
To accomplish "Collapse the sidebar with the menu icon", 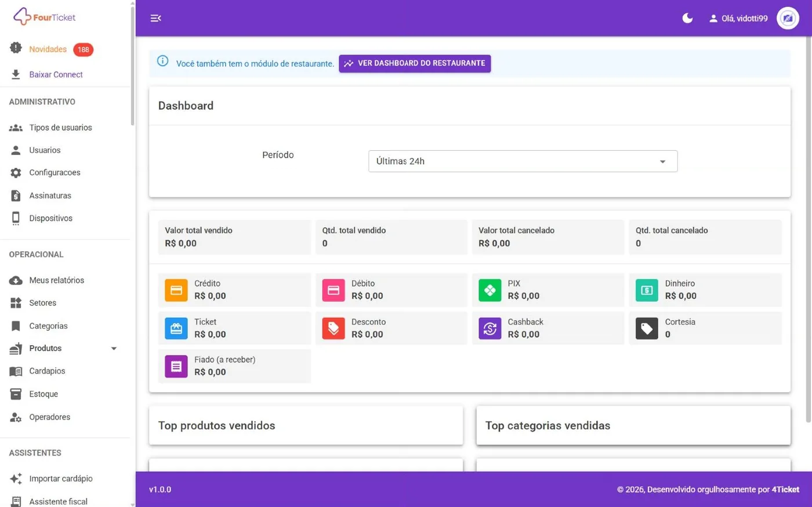I will (x=155, y=18).
